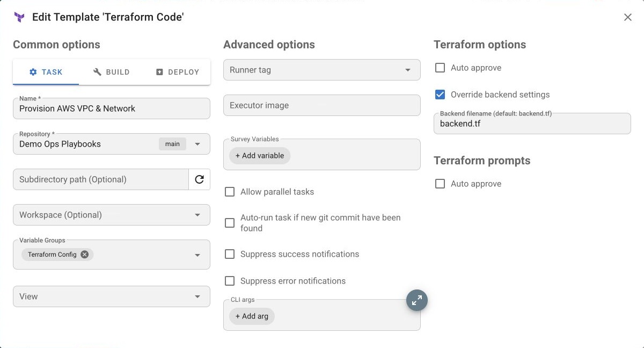This screenshot has width=644, height=348.
Task: Click the 'Terraform Config' chip label
Action: pyautogui.click(x=52, y=255)
